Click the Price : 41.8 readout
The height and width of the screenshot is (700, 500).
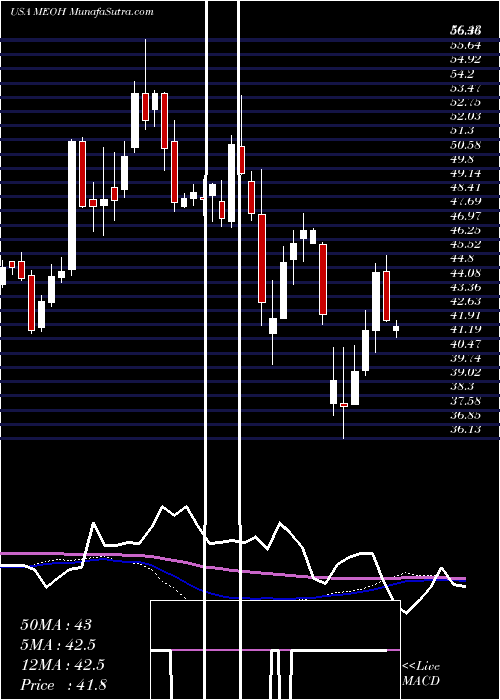pyautogui.click(x=63, y=685)
